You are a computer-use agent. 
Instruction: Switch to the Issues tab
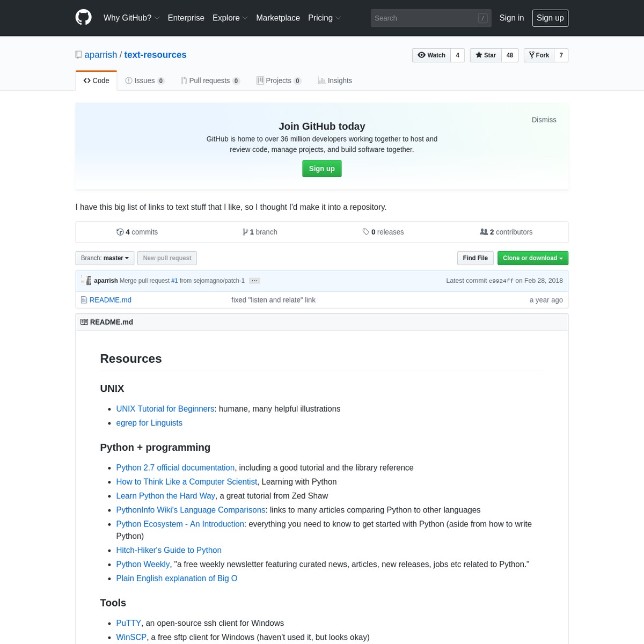[x=145, y=80]
